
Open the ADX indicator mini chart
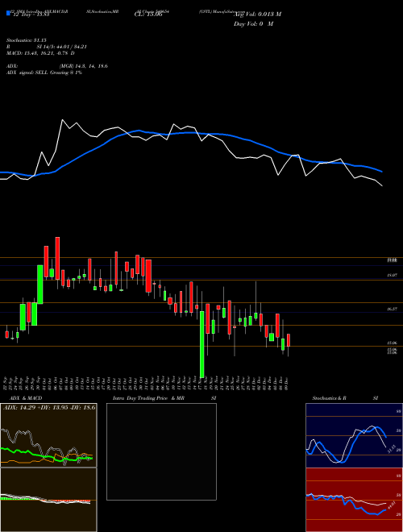pos(48,435)
